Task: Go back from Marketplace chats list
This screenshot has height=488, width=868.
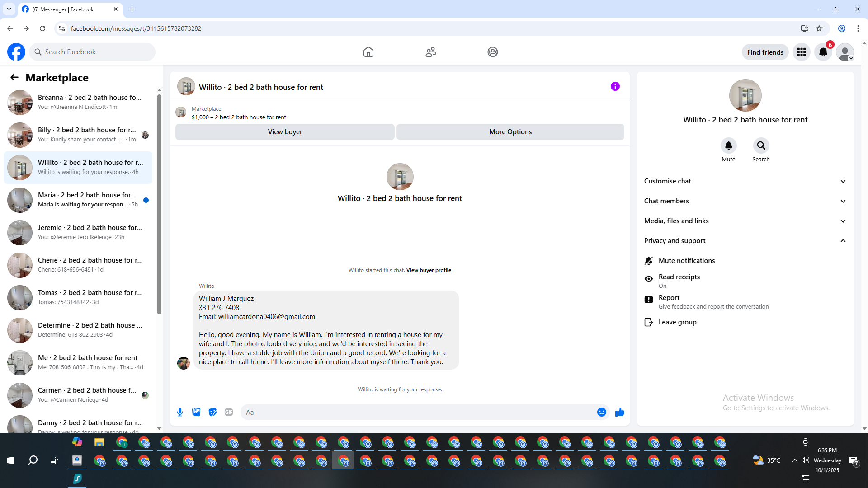Action: pyautogui.click(x=14, y=77)
